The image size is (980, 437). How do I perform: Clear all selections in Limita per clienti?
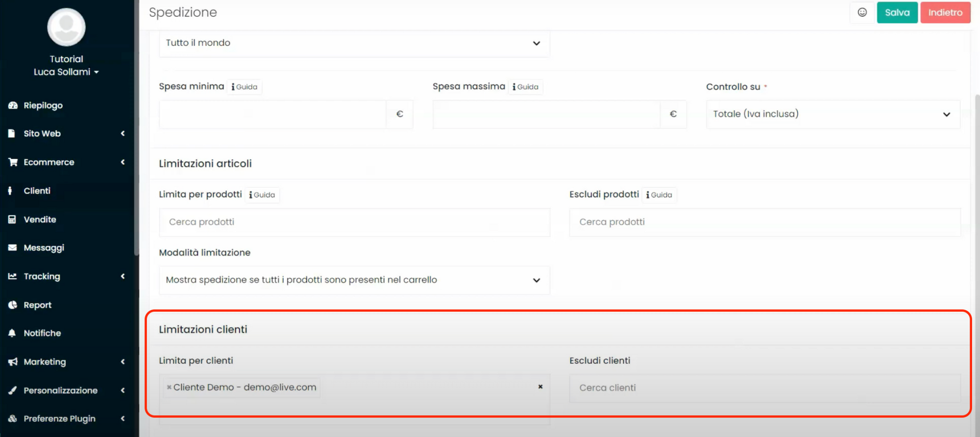click(x=540, y=387)
